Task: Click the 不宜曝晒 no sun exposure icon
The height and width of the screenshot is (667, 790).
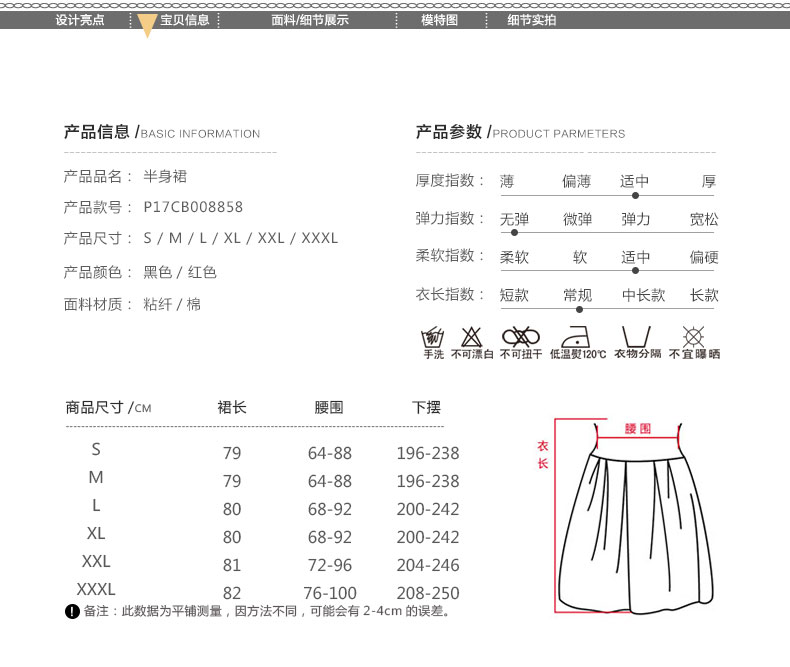Action: 693,337
